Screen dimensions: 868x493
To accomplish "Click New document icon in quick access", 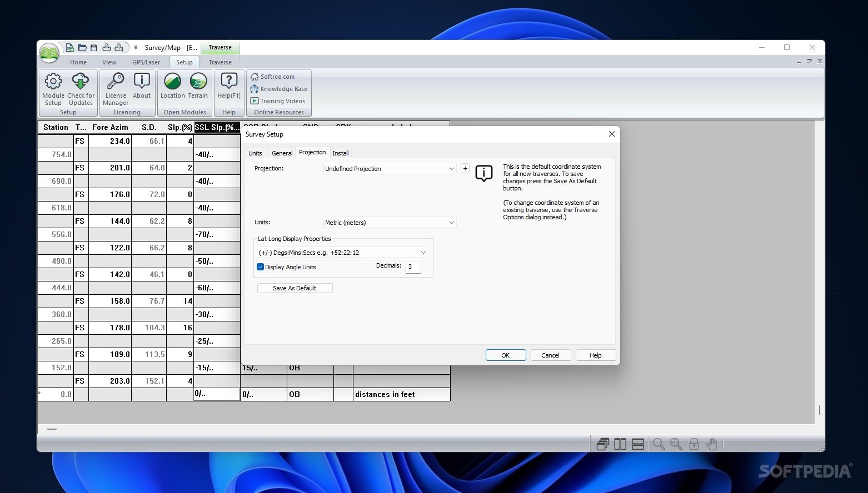I will click(70, 48).
